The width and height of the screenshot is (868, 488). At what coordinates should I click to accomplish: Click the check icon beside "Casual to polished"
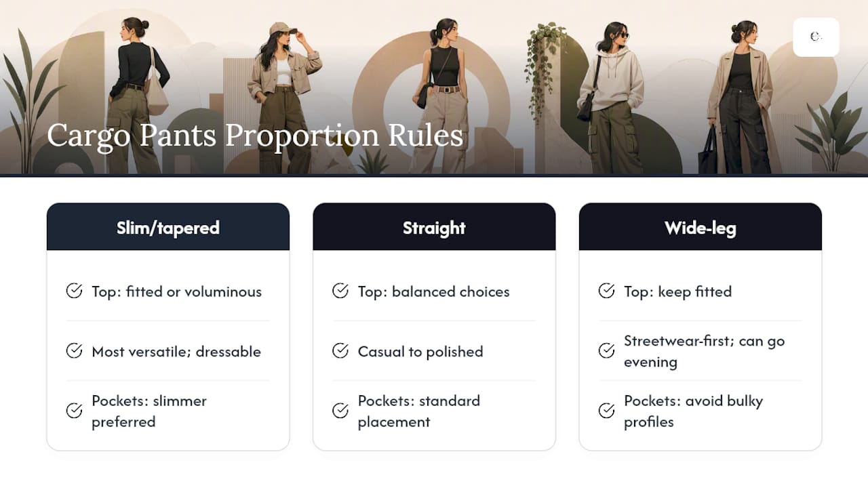(x=340, y=350)
